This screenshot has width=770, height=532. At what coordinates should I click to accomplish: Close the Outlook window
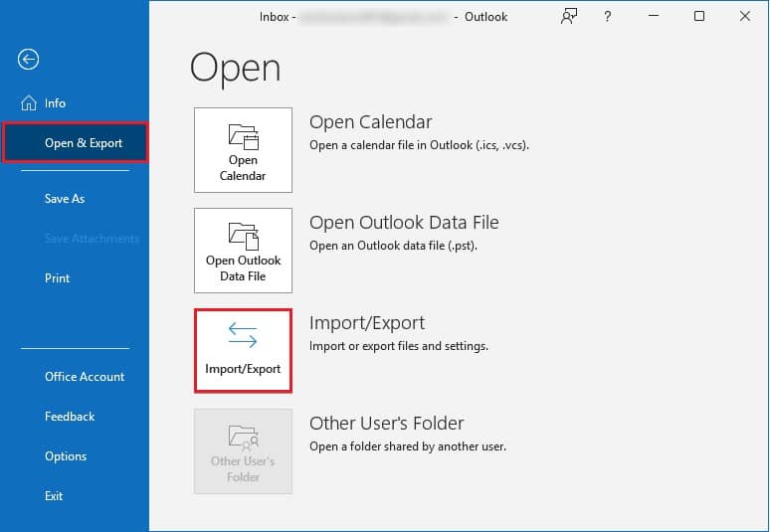[x=745, y=16]
